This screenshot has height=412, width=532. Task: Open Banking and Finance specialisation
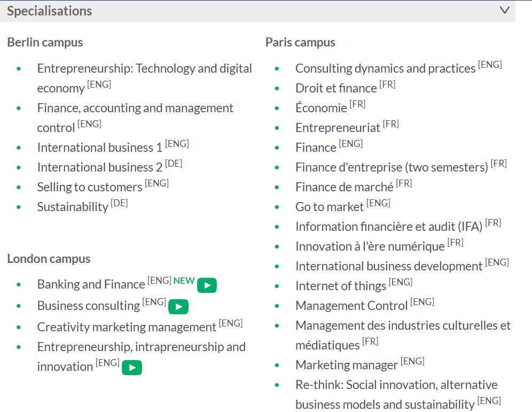click(91, 284)
